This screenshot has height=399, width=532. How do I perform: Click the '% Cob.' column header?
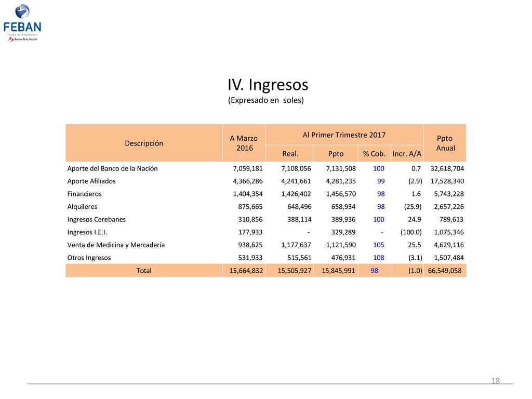tap(374, 154)
